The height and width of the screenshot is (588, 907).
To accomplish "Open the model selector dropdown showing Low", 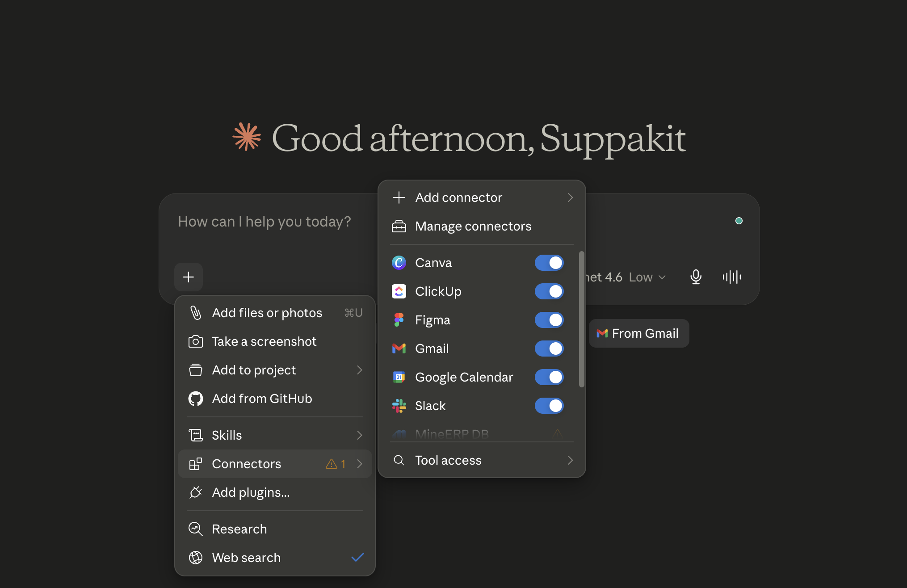I will [626, 277].
